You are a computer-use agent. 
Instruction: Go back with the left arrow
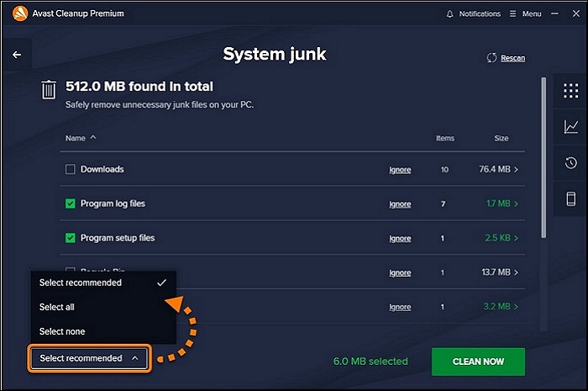[x=17, y=55]
